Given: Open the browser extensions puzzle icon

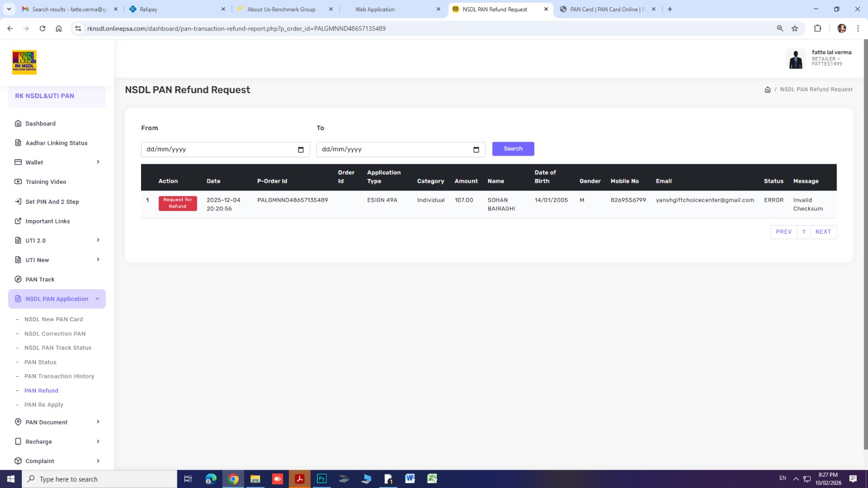Looking at the screenshot, I should [x=818, y=28].
